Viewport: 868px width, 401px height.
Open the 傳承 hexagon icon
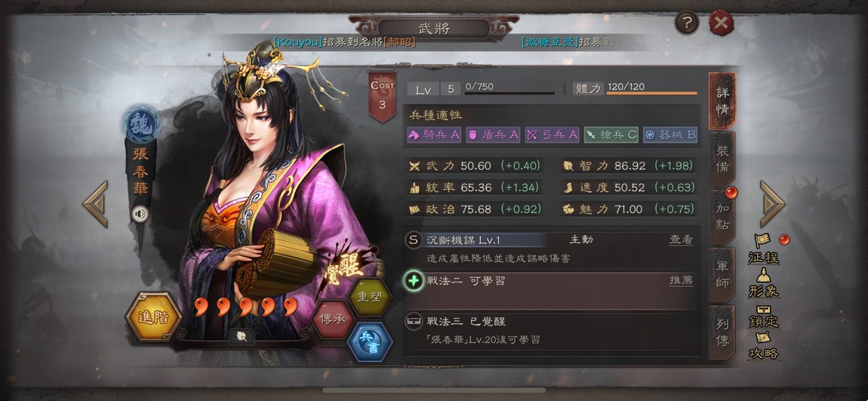(334, 319)
